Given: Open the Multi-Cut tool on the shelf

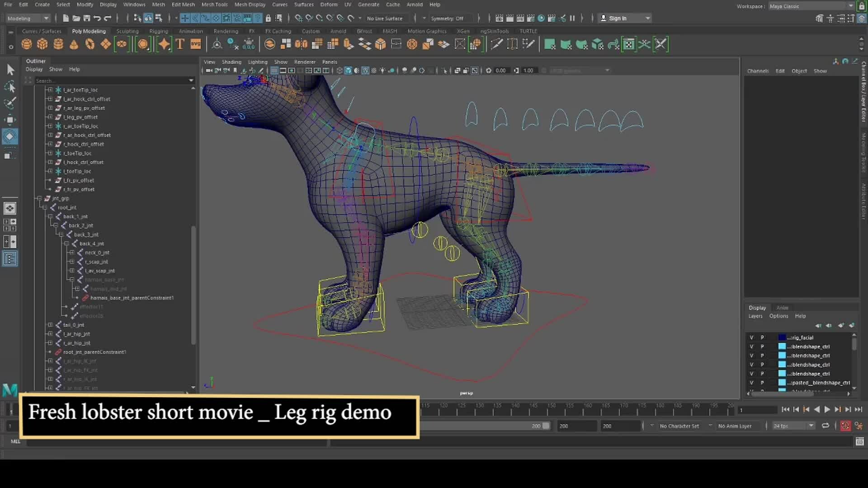Looking at the screenshot, I should (496, 44).
